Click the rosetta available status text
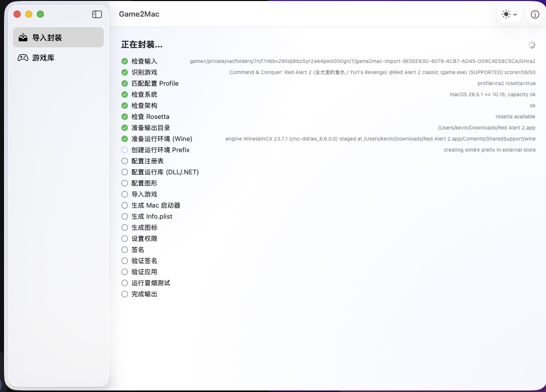546x392 pixels. (515, 117)
